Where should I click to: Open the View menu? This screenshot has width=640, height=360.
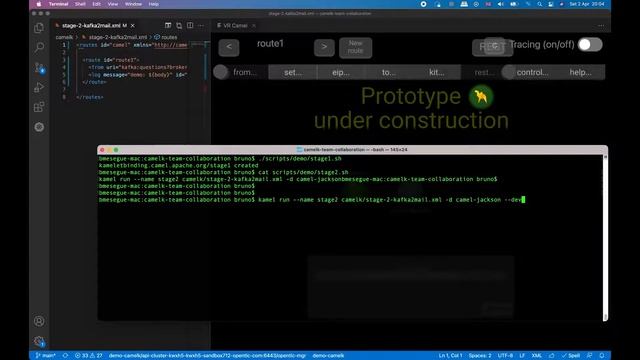(113, 4)
